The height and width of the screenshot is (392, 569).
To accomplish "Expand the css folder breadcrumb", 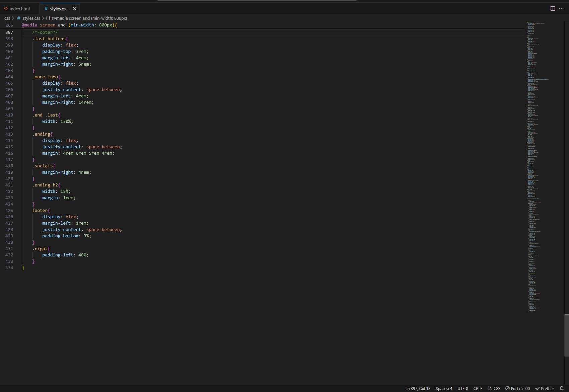I will pos(7,18).
